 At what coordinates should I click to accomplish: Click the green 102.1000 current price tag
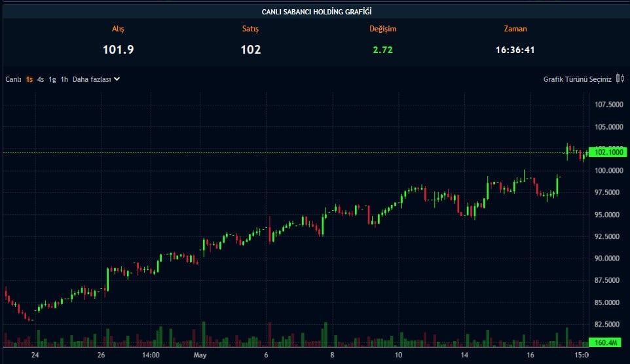[x=607, y=153]
